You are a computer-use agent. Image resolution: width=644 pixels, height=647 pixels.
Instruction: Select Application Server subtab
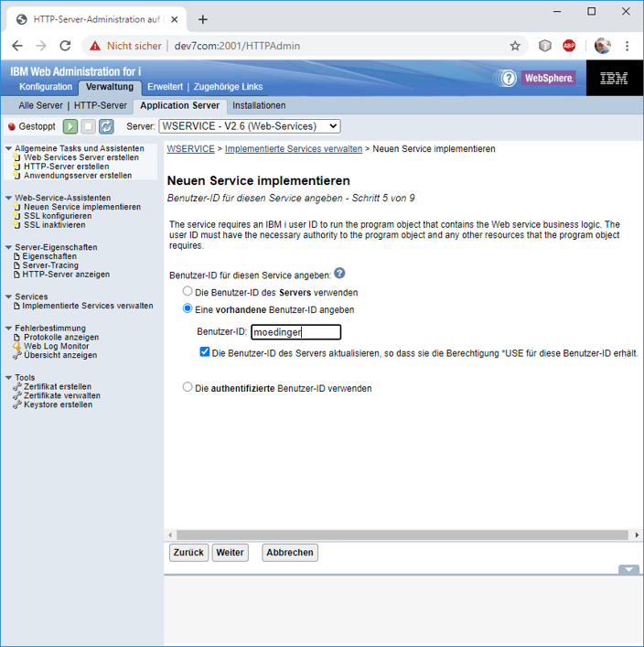tap(180, 105)
